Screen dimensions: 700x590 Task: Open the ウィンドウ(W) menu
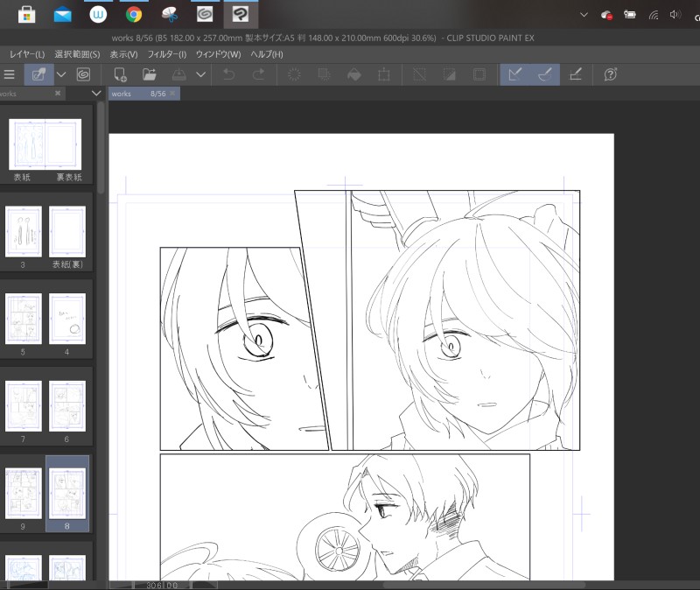point(218,54)
